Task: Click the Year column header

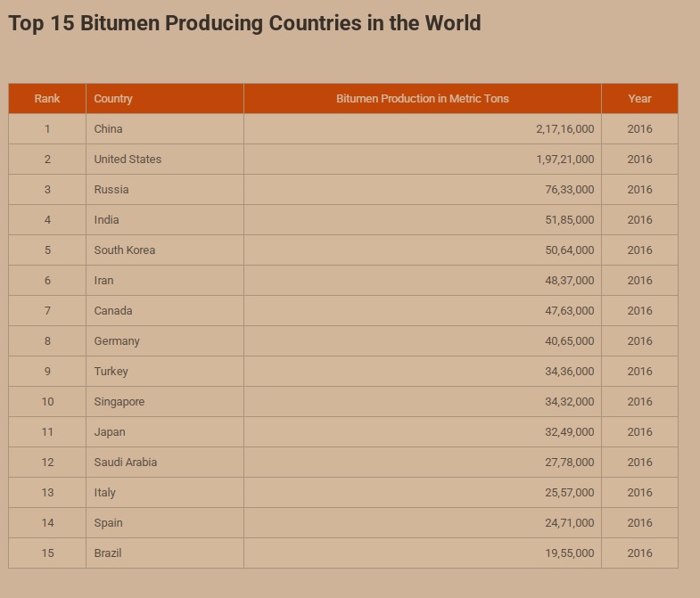Action: pyautogui.click(x=639, y=99)
